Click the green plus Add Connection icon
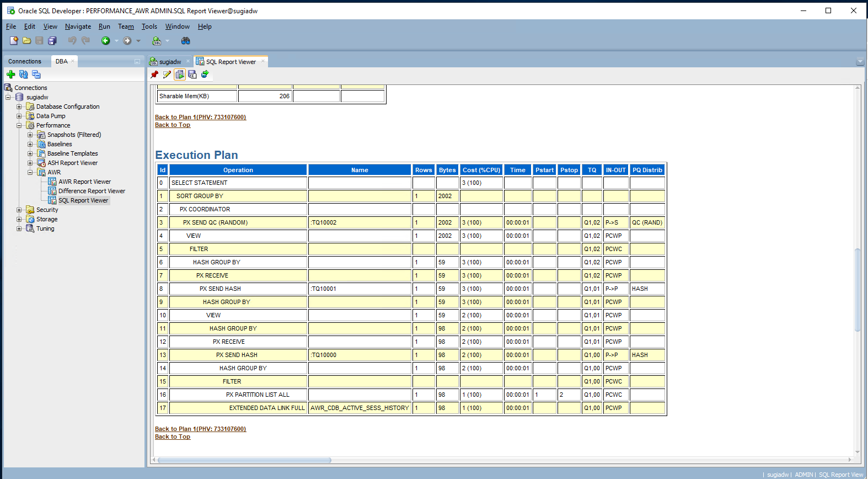Viewport: 868px width, 479px height. [x=10, y=74]
